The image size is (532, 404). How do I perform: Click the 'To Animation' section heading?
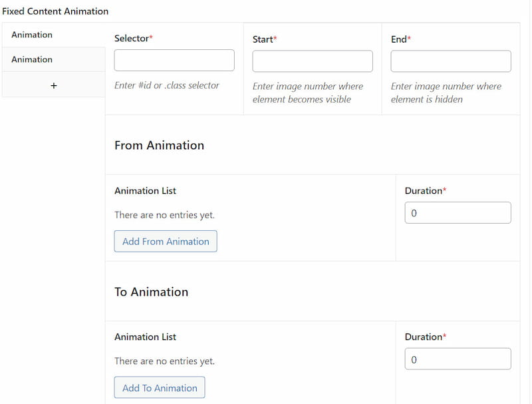tap(152, 292)
